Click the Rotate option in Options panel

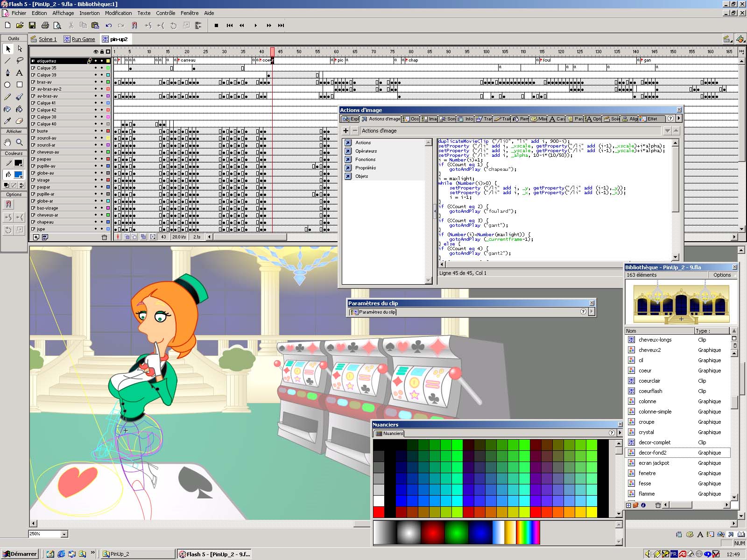tap(8, 230)
